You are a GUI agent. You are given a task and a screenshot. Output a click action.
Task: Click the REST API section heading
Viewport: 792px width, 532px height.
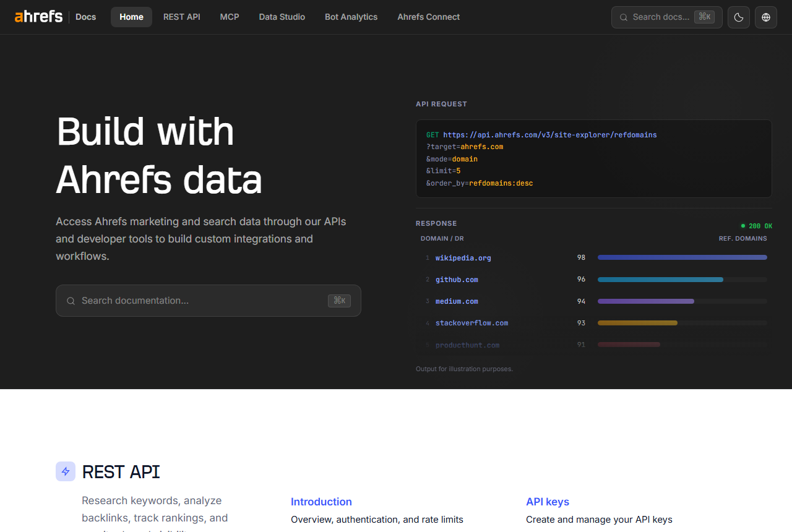[121, 472]
